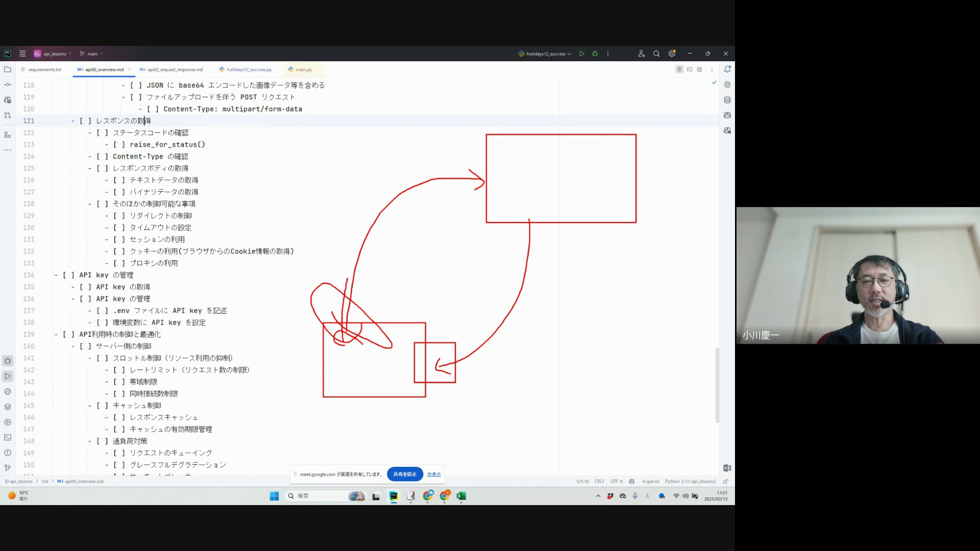980x551 pixels.
Task: Start debugging with the green bug icon
Action: click(x=595, y=54)
